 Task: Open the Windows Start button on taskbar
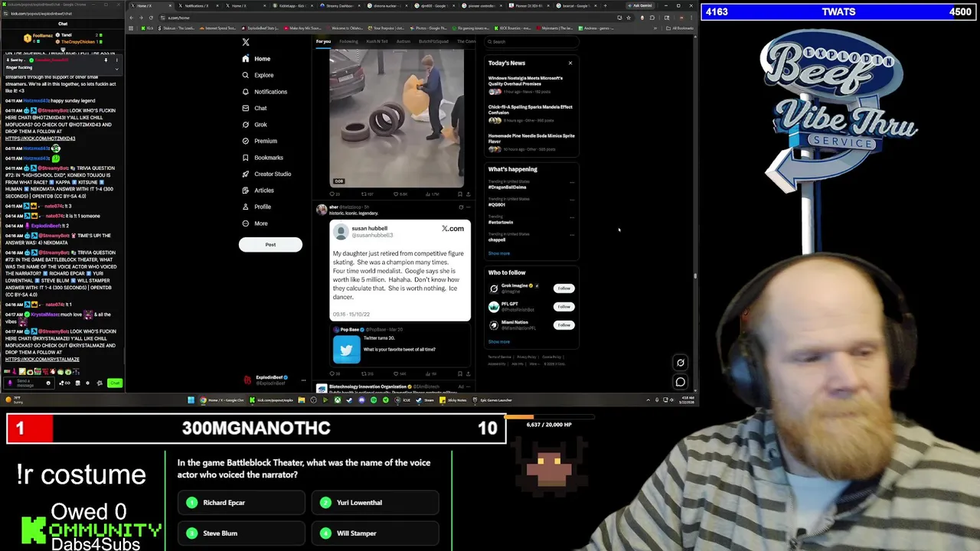[191, 400]
